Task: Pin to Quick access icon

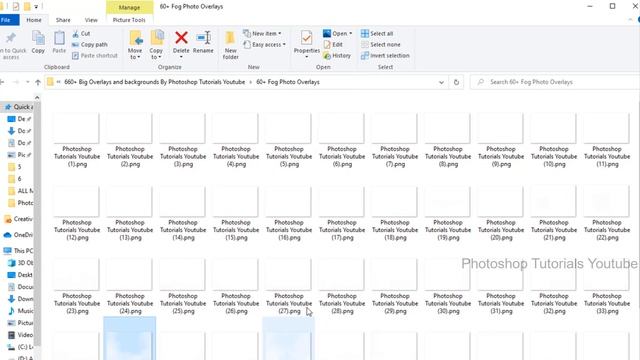Action: click(11, 38)
